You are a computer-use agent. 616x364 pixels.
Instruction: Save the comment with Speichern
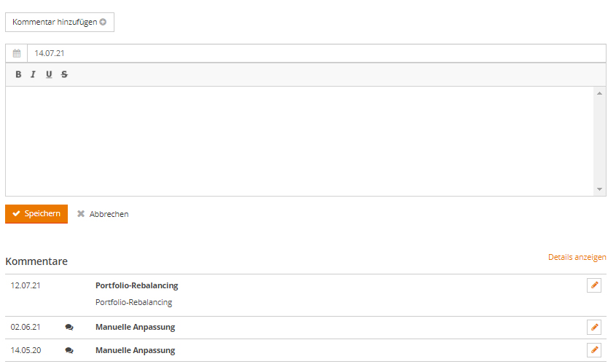point(36,214)
